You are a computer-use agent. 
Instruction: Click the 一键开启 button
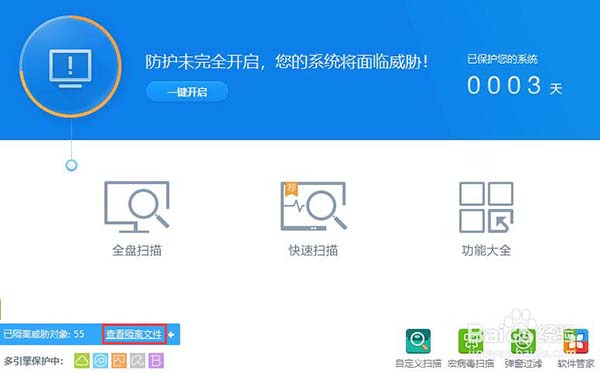[x=187, y=92]
